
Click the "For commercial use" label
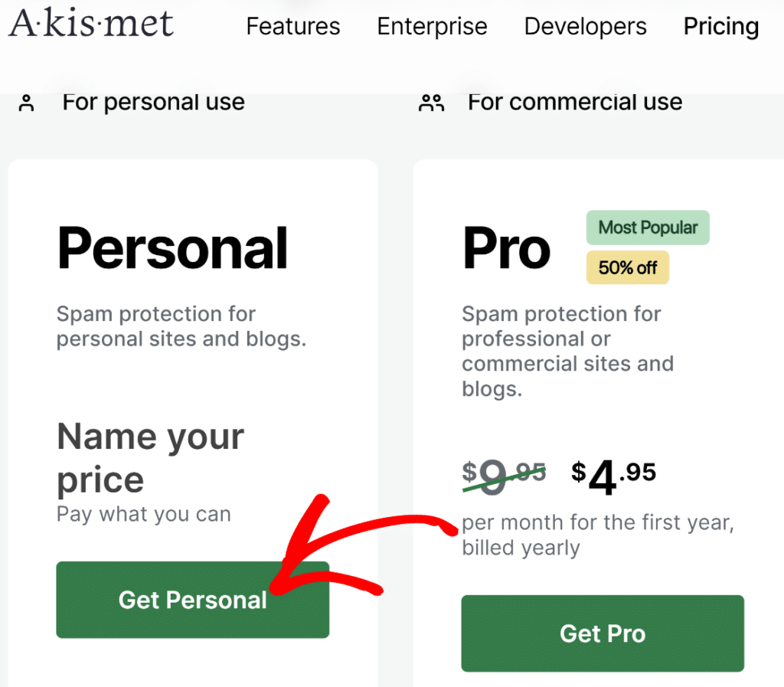coord(574,101)
